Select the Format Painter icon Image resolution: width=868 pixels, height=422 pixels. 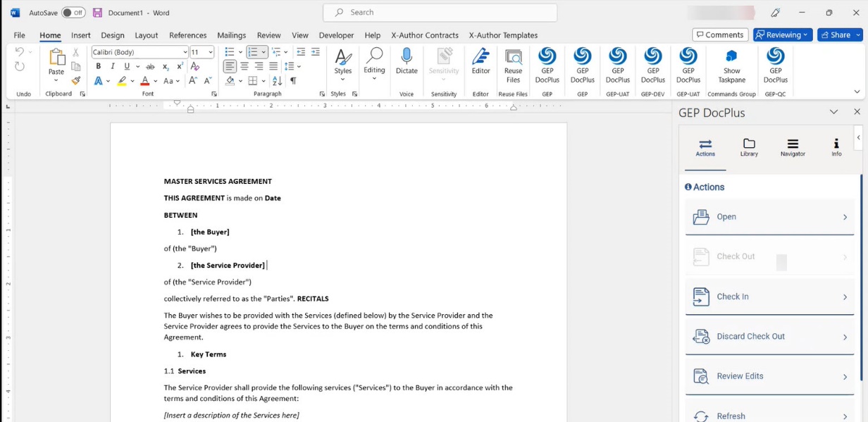pyautogui.click(x=76, y=81)
